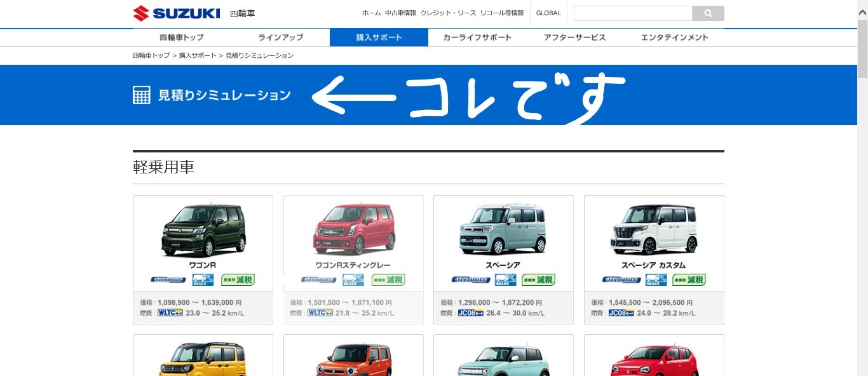The image size is (868, 376).
Task: Click the fuel figure 21.8 ～ 25.2 km/L
Action: [365, 313]
